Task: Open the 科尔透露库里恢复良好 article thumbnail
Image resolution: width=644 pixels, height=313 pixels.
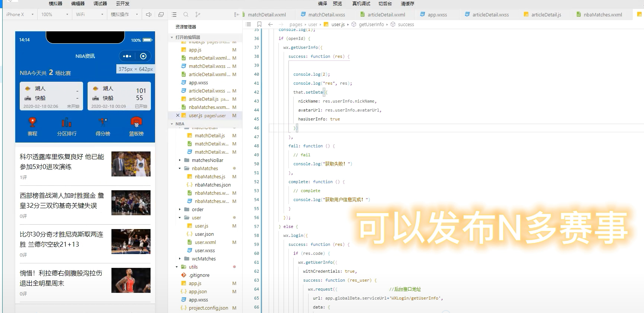Action: pos(131,164)
